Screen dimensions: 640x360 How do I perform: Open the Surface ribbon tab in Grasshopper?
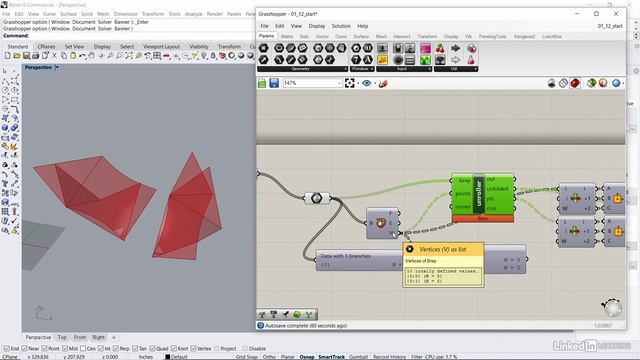pyautogui.click(x=361, y=36)
